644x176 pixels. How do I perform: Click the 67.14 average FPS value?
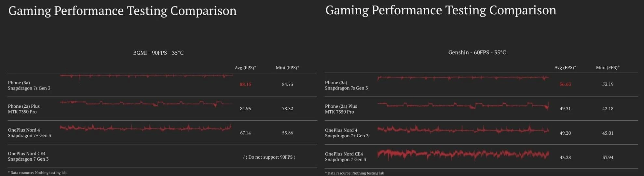(245, 133)
